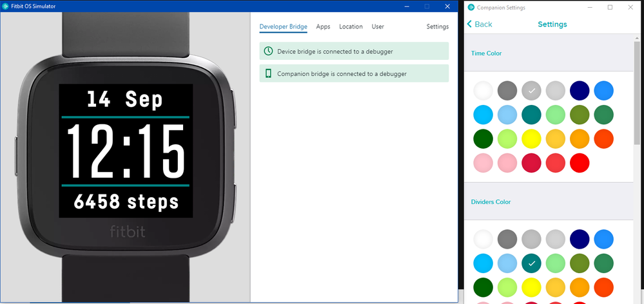Maximize the Companion Settings window
The image size is (644, 304).
610,7
